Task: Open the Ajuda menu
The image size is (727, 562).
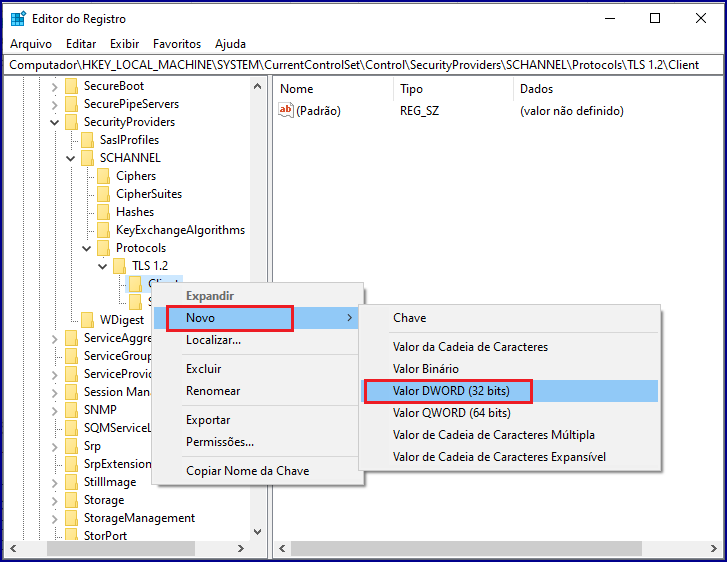Action: 230,44
